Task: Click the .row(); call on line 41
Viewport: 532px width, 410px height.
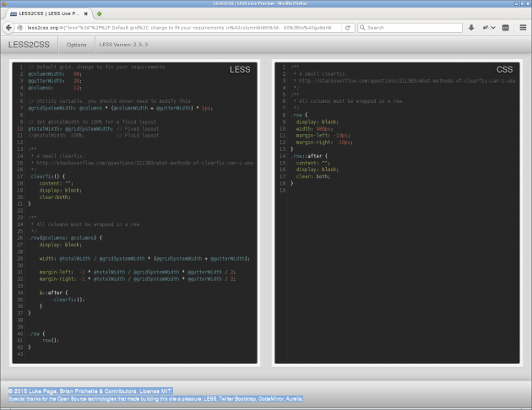Action: 50,340
